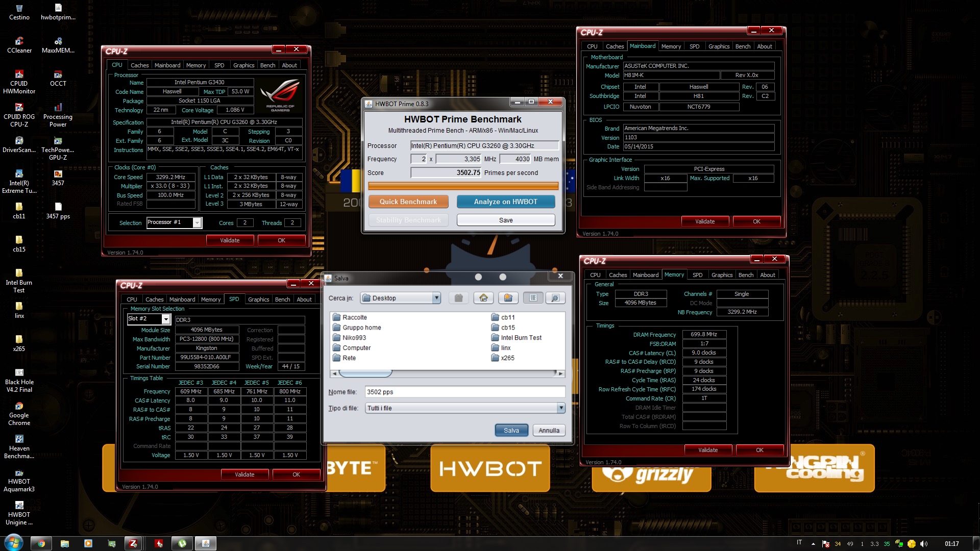The image size is (980, 551).
Task: Click the Score field showing 3502.75
Action: tap(446, 173)
